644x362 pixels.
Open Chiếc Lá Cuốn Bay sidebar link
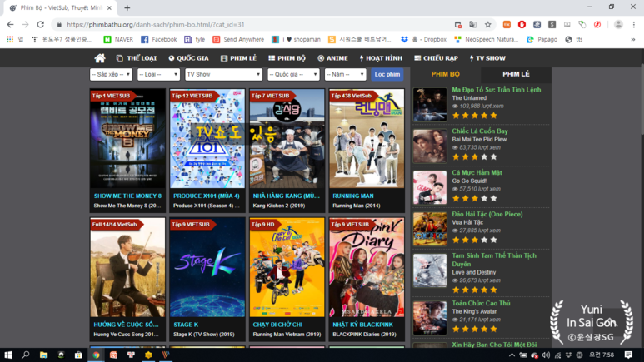480,131
